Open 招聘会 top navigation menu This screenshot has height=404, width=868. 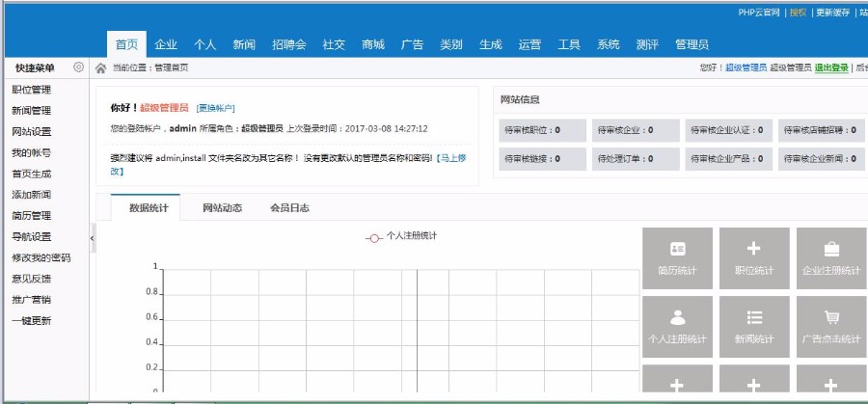[289, 44]
